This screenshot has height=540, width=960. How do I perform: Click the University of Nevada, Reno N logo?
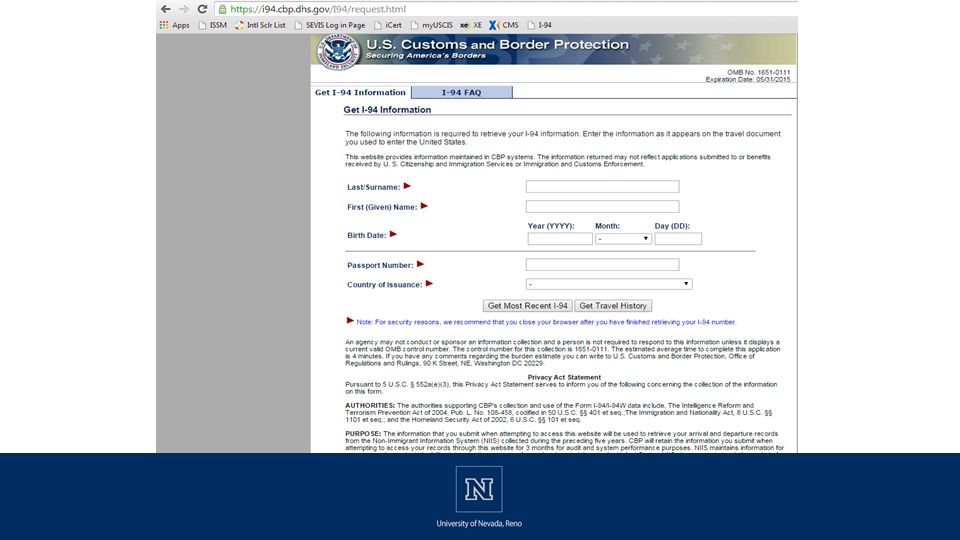pos(479,489)
